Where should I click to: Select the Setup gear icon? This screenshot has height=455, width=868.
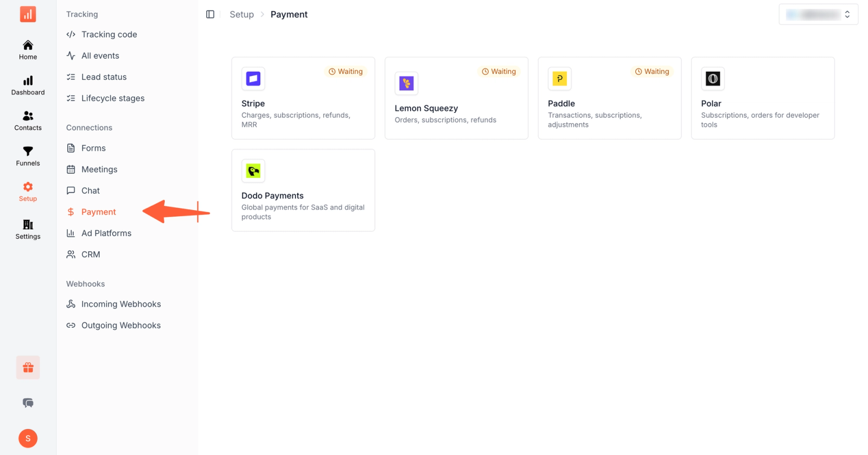(28, 187)
